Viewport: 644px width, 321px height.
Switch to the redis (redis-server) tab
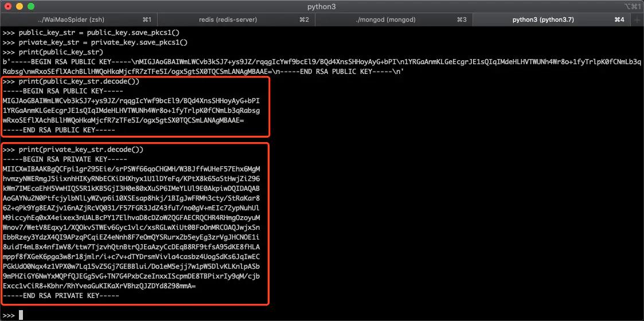coord(236,19)
